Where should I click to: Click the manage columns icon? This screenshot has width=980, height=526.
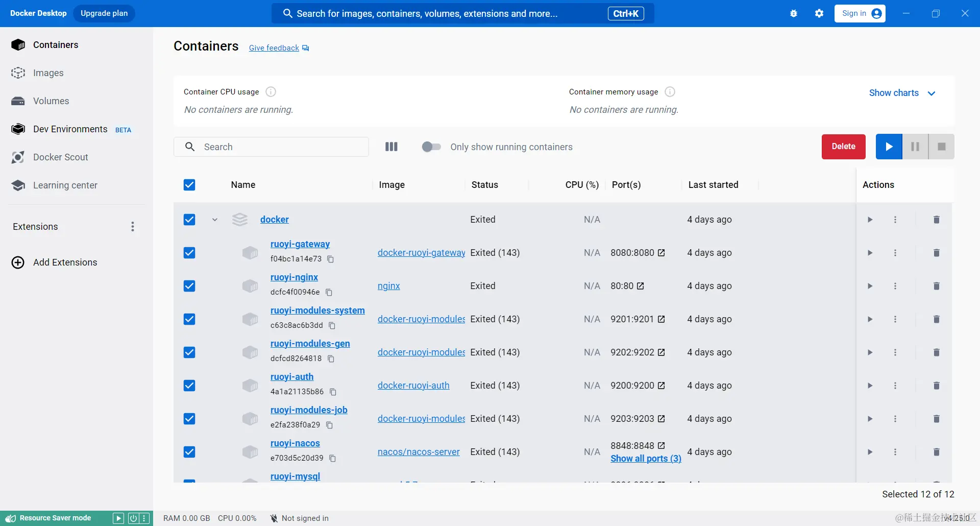tap(391, 147)
